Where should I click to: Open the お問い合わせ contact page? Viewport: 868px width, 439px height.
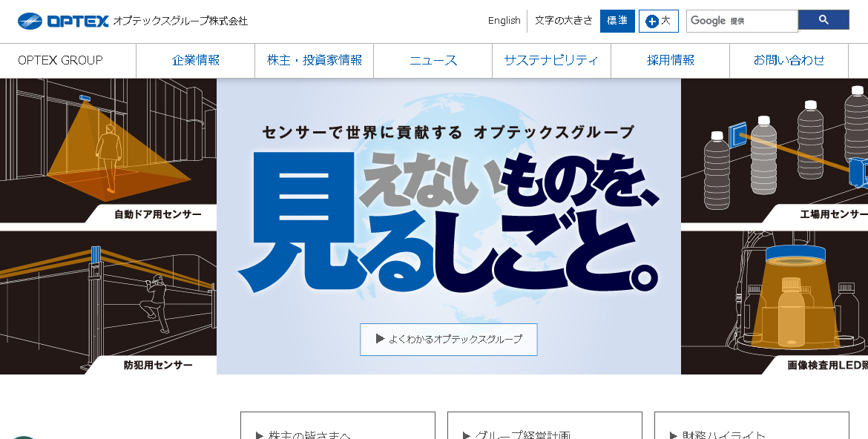tap(789, 61)
